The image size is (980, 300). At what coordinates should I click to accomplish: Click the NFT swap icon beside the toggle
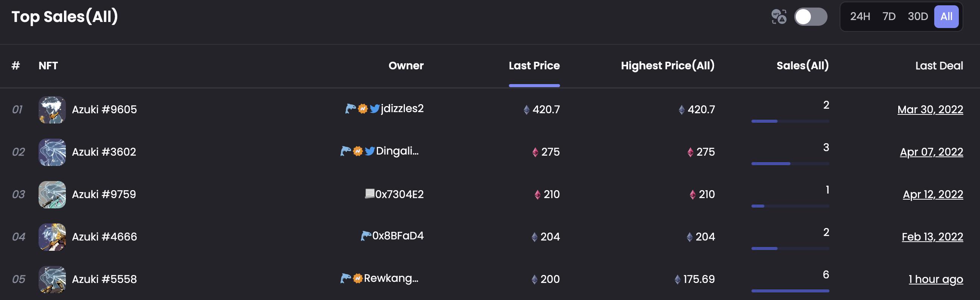pos(778,17)
